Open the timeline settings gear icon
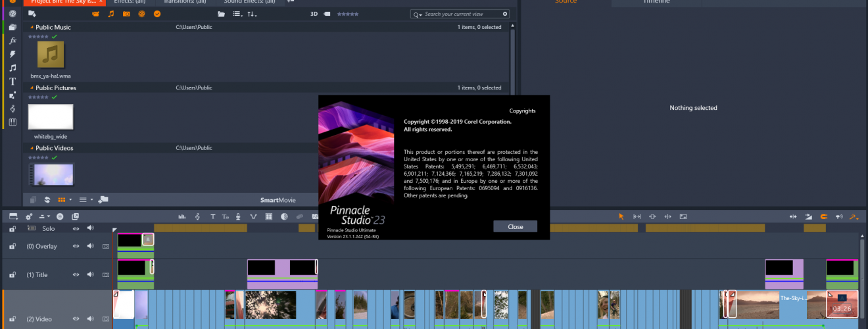Viewport: 868px width, 329px height. coord(29,216)
